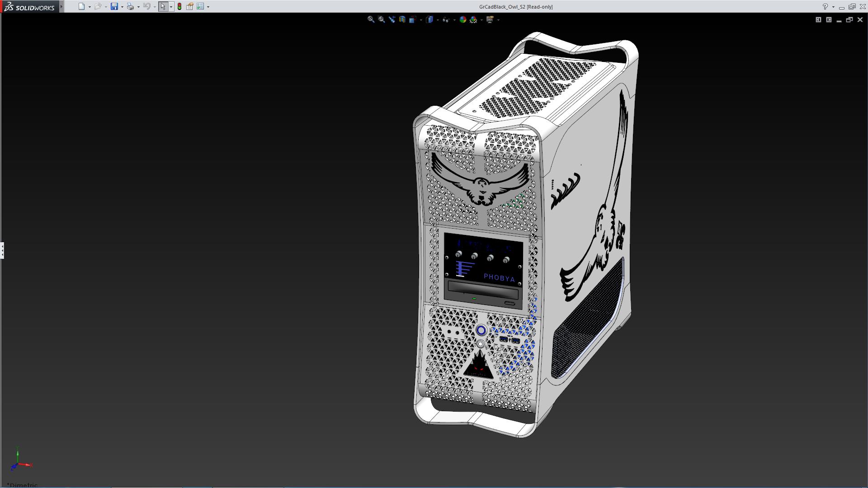The width and height of the screenshot is (868, 488).
Task: Click the New document icon
Action: pos(81,6)
